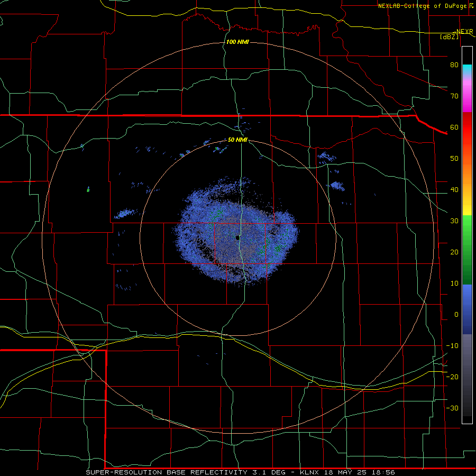Click the 50 value on the dBZ scale
476x476 pixels.
click(x=454, y=159)
